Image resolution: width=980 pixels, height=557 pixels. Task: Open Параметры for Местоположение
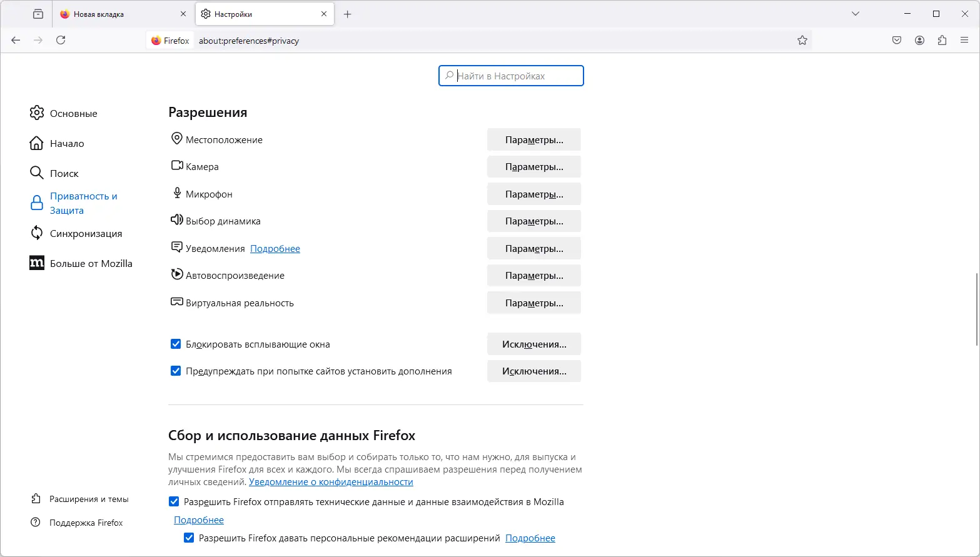[x=533, y=140]
